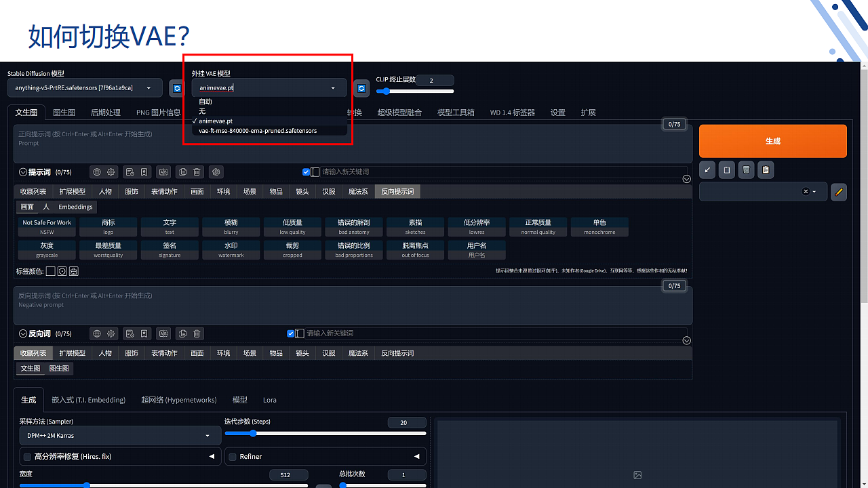Delete the negative prompt with 反向词 trash icon
Image resolution: width=868 pixels, height=488 pixels.
(197, 333)
